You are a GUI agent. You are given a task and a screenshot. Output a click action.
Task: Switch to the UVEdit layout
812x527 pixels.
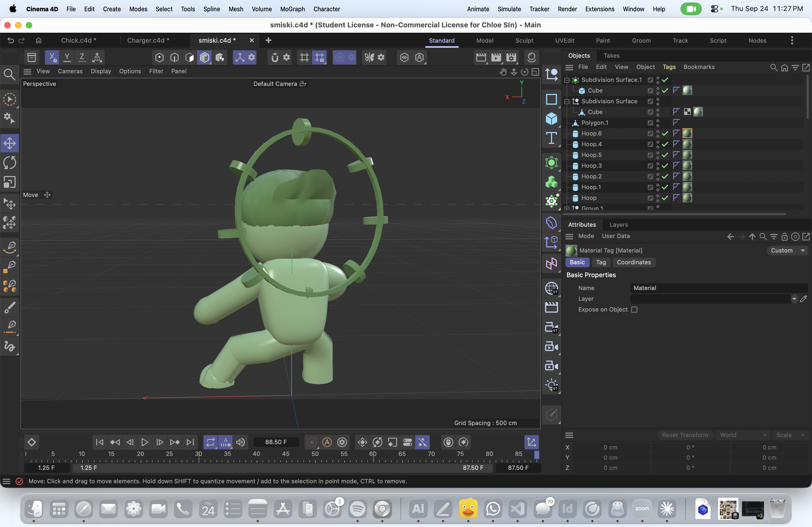pyautogui.click(x=565, y=41)
